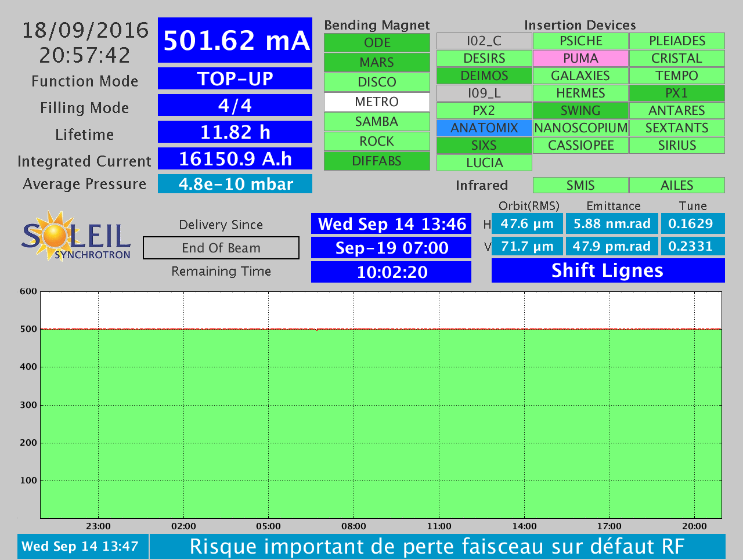
Task: Click the CASSIOPEE beamline box
Action: 580,146
